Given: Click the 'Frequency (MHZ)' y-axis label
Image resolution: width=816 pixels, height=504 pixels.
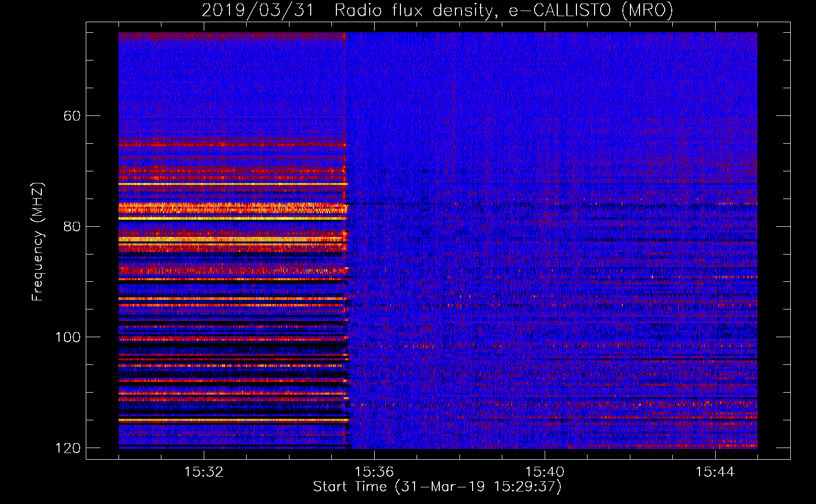Looking at the screenshot, I should (38, 242).
